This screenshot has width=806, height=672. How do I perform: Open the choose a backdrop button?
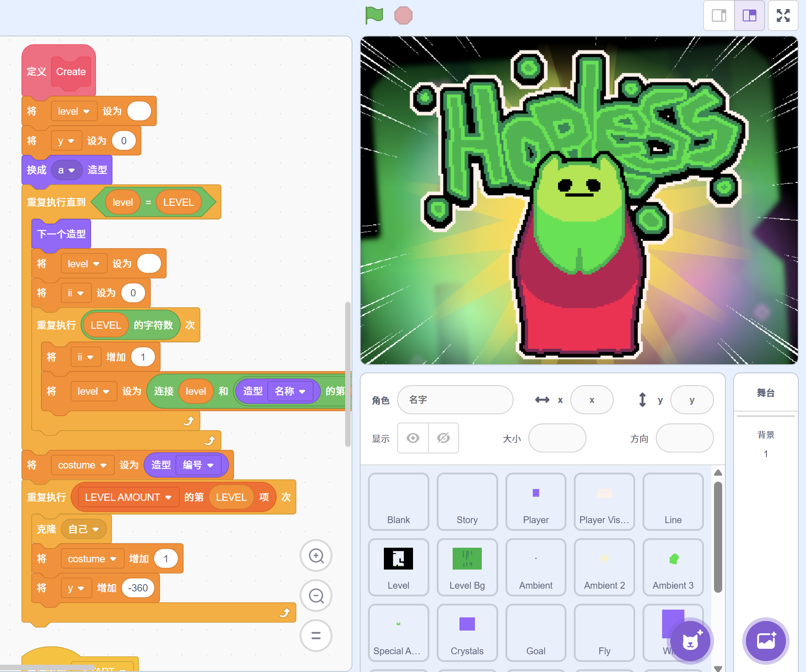click(766, 641)
